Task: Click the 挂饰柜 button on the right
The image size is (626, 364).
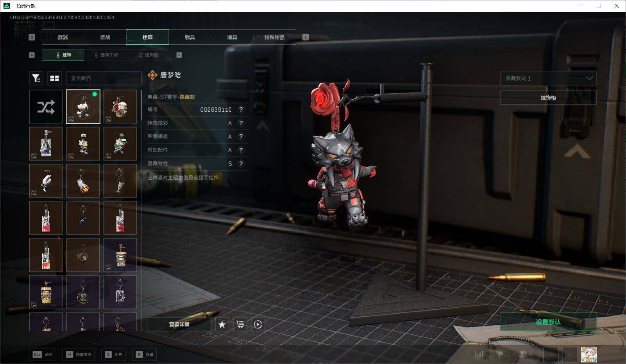Action: point(548,98)
